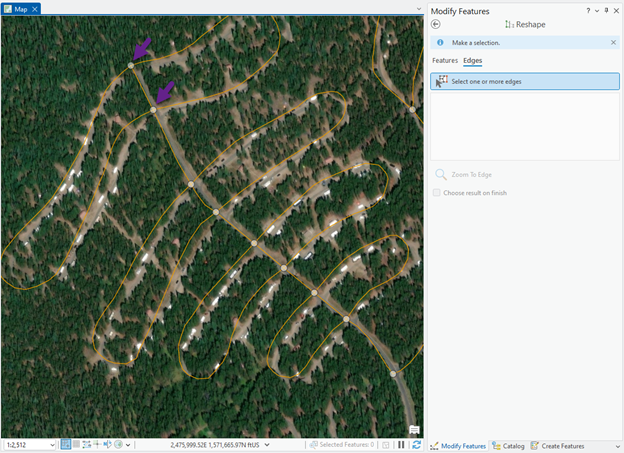The width and height of the screenshot is (624, 453).
Task: Click the info icon in the selection message
Action: 440,42
